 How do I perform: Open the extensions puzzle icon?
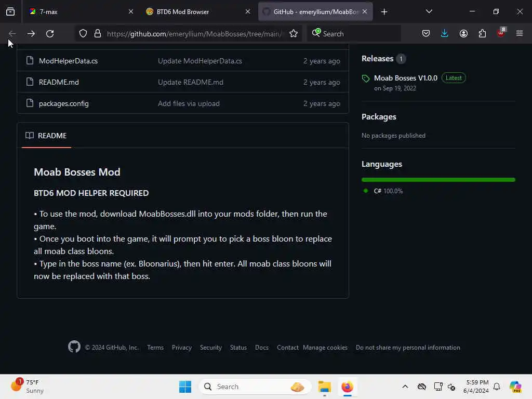tap(482, 34)
